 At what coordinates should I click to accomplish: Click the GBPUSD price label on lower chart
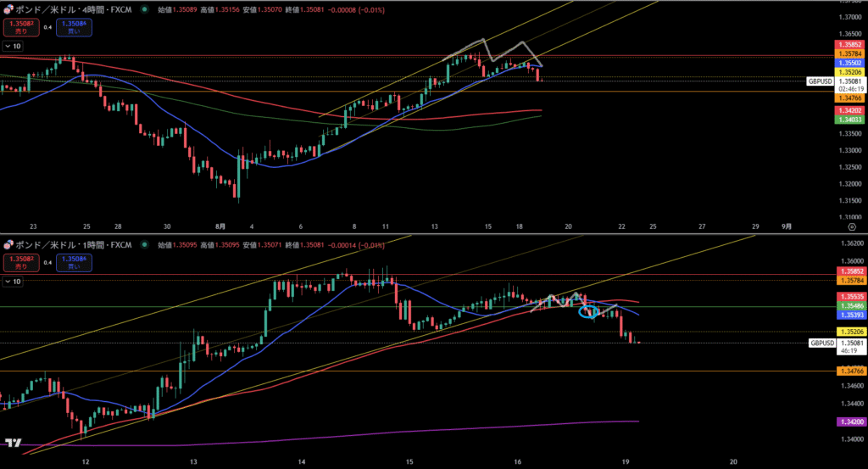point(821,343)
